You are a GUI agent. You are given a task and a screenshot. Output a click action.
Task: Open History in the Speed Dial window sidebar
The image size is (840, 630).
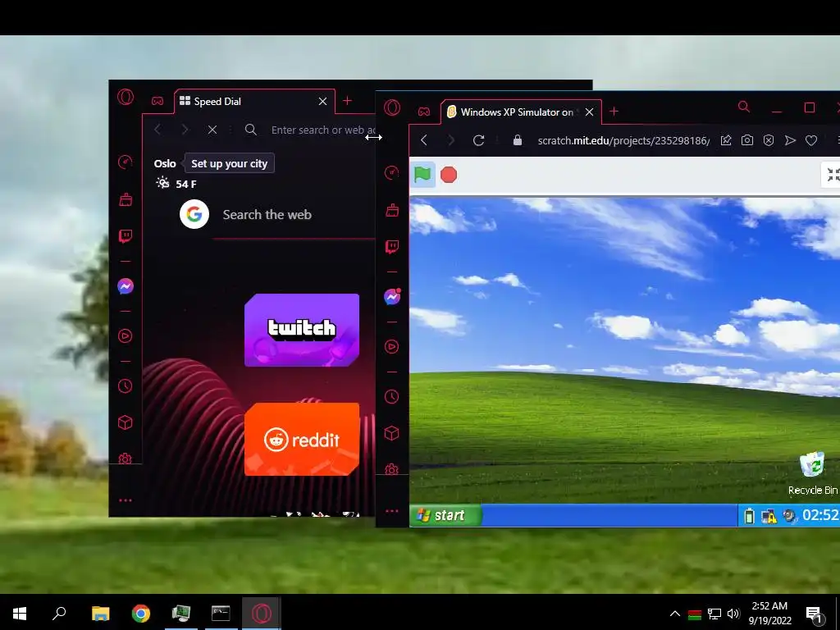[x=125, y=386]
